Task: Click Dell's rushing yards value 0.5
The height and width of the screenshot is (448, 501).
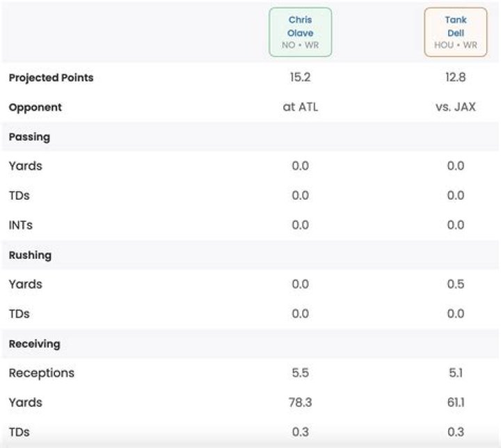Action: pos(456,284)
